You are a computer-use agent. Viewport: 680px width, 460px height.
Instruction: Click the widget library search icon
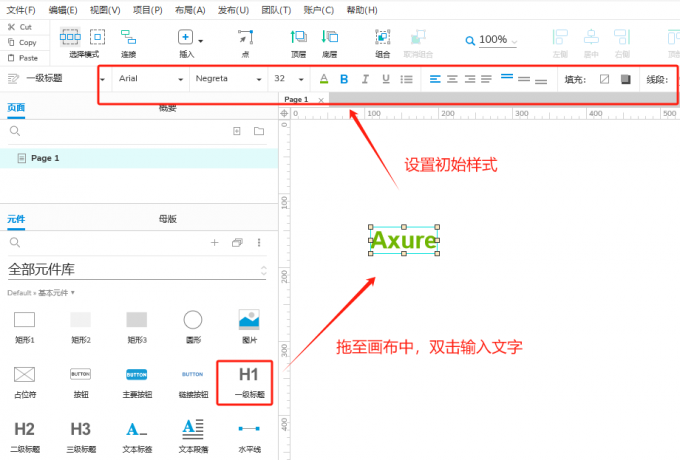click(x=15, y=242)
